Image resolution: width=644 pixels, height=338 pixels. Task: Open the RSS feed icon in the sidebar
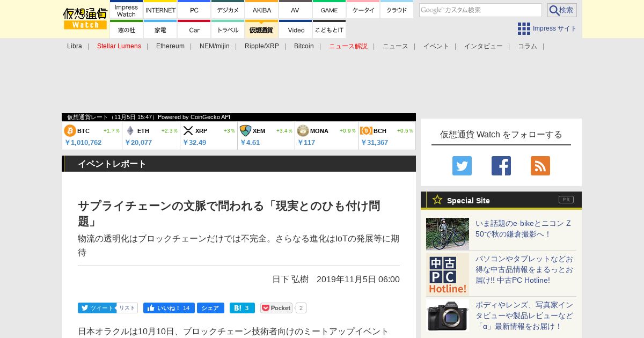[x=540, y=166]
